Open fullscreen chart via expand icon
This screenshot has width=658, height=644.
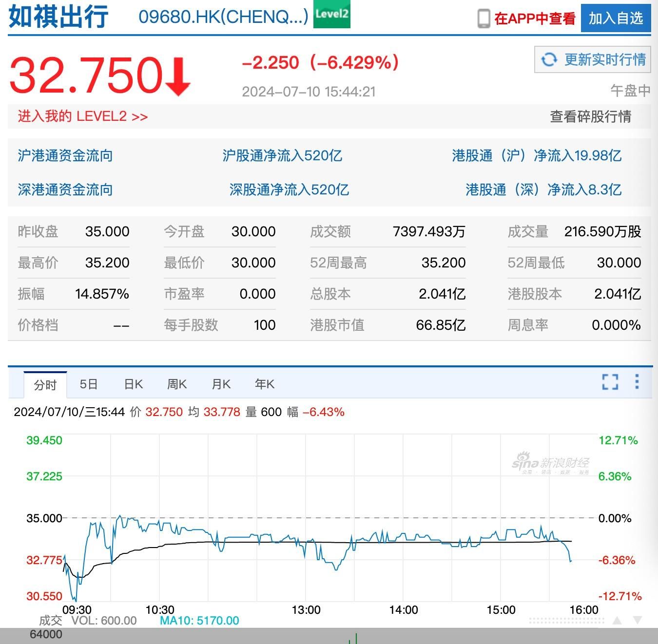610,382
